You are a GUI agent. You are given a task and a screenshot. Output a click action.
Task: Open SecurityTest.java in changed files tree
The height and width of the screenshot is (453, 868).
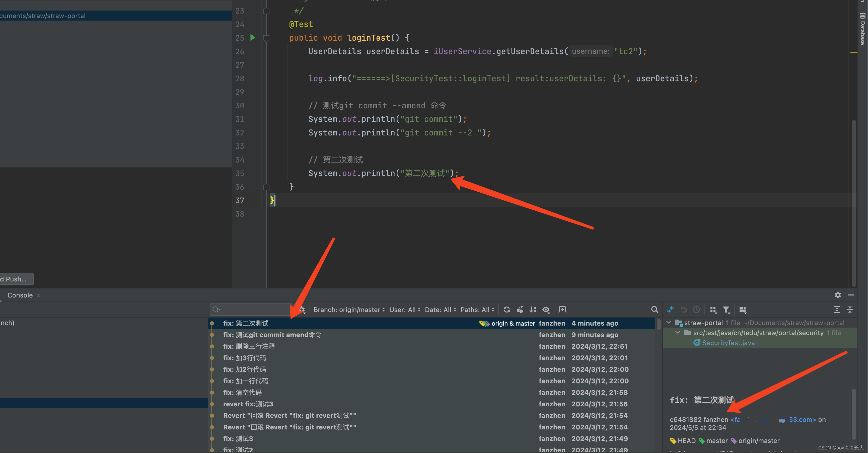[728, 343]
